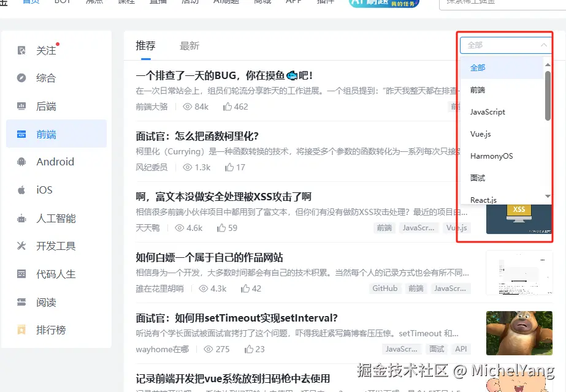Click the GitHub tag on the portfolio article
This screenshot has height=392, width=566.
pyautogui.click(x=384, y=288)
